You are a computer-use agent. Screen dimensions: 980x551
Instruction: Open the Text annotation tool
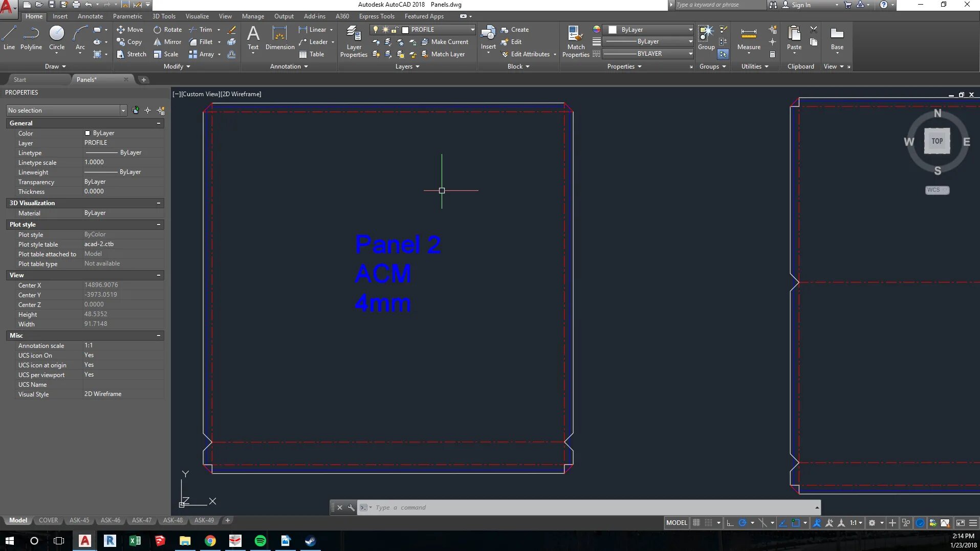(253, 38)
